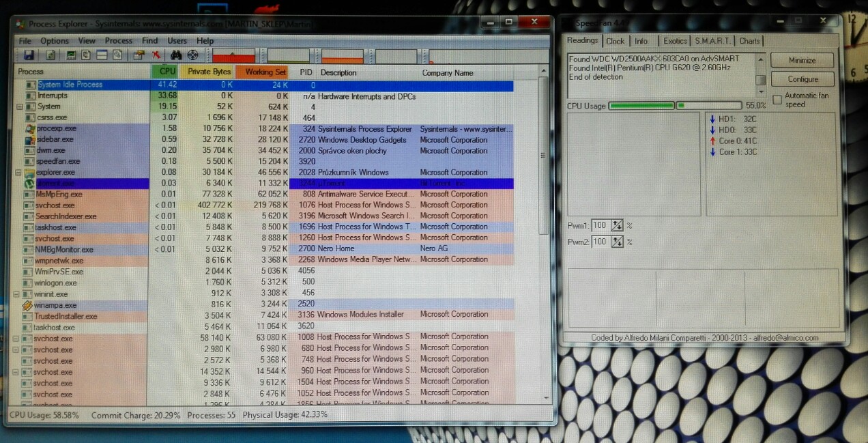Click the winampa.exe lightning icon

click(x=28, y=305)
